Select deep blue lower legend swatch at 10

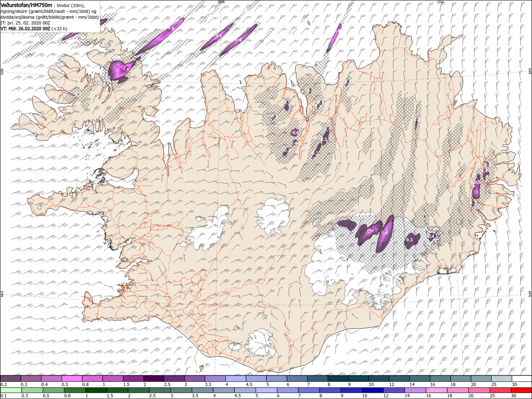click(372, 390)
